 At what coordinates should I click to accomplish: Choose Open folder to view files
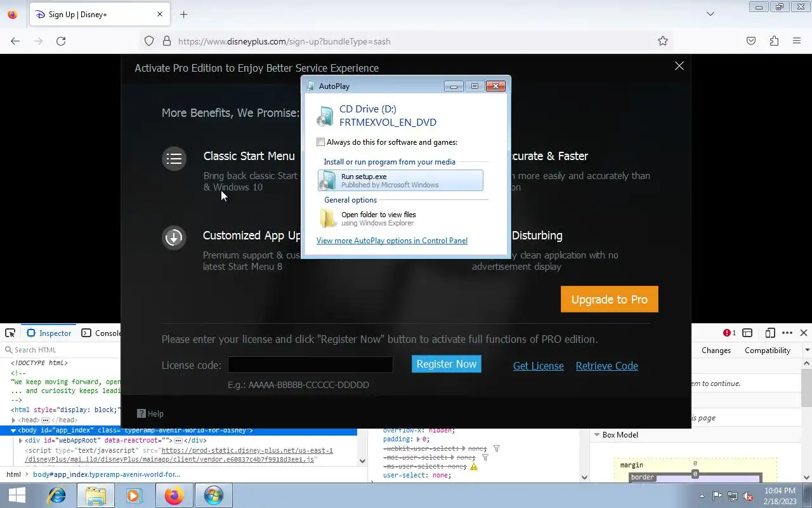400,218
